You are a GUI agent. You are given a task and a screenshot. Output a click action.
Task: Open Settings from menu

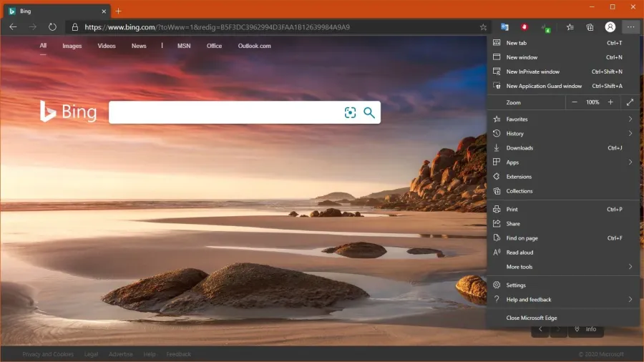564,285
